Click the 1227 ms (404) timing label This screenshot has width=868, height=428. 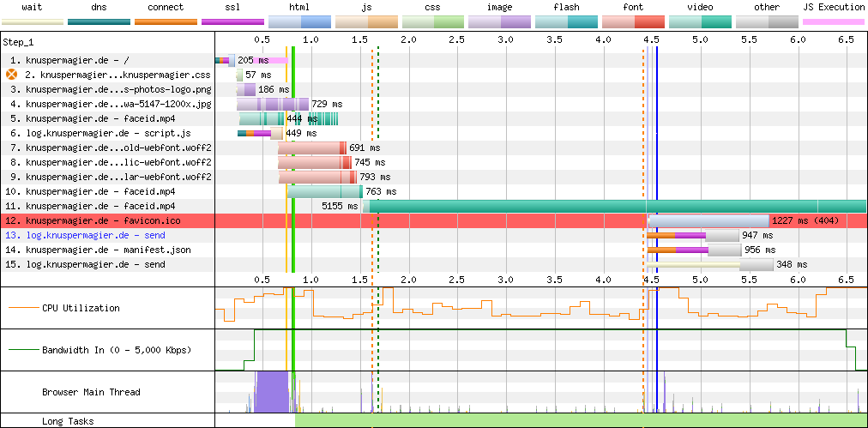click(x=805, y=221)
